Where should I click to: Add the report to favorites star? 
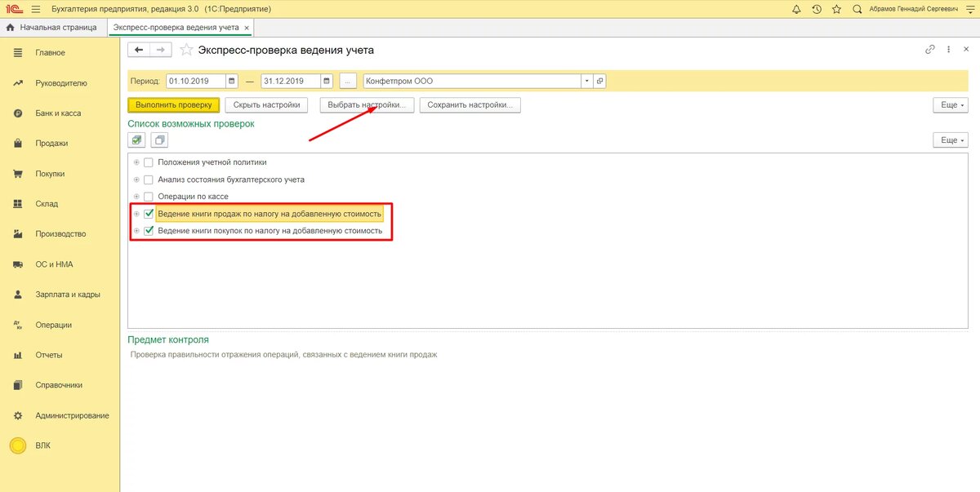click(186, 50)
